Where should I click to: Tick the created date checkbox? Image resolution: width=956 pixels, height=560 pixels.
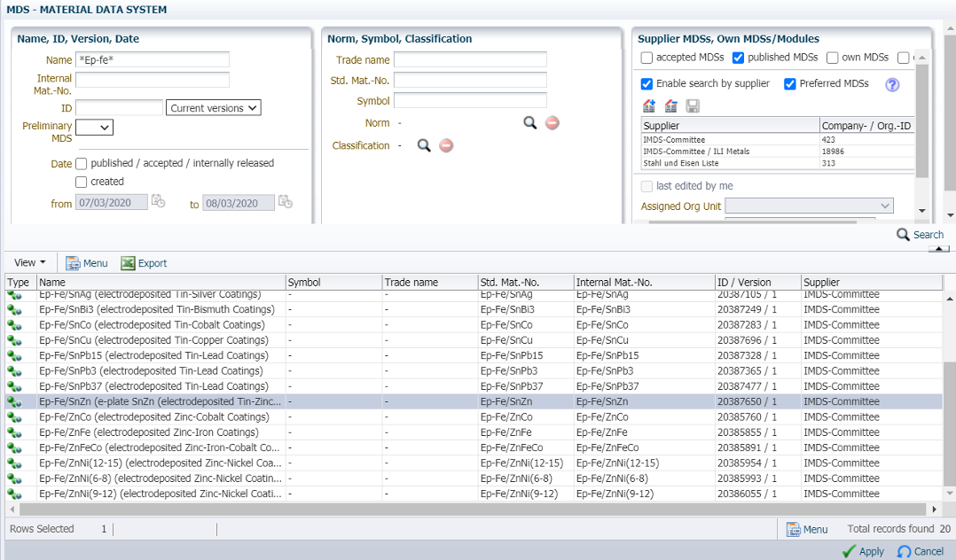click(x=82, y=182)
